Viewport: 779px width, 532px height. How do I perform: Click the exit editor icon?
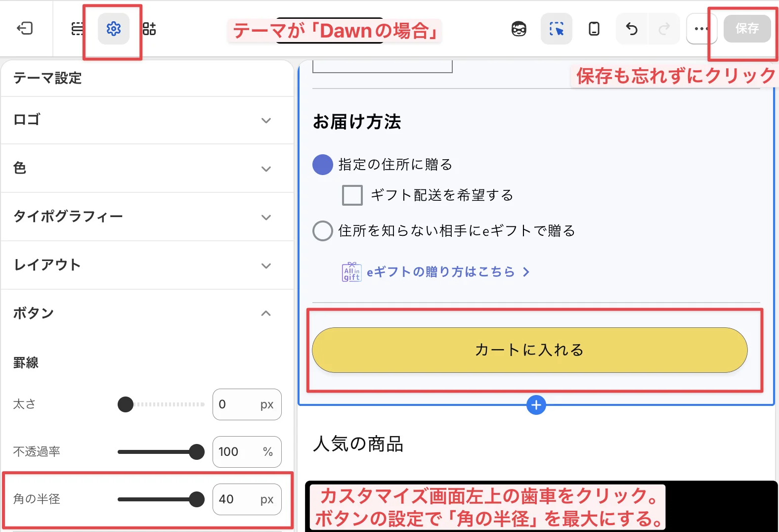pos(25,29)
